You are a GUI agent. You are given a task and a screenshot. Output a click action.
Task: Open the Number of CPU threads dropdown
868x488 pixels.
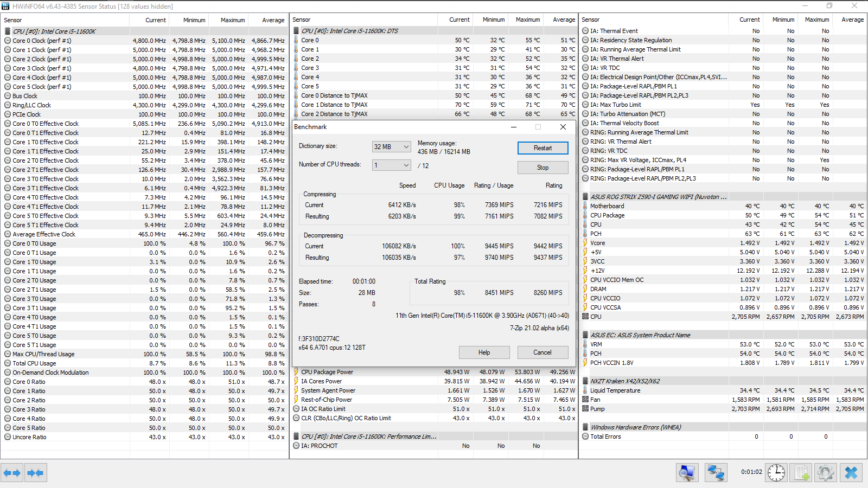pyautogui.click(x=391, y=165)
